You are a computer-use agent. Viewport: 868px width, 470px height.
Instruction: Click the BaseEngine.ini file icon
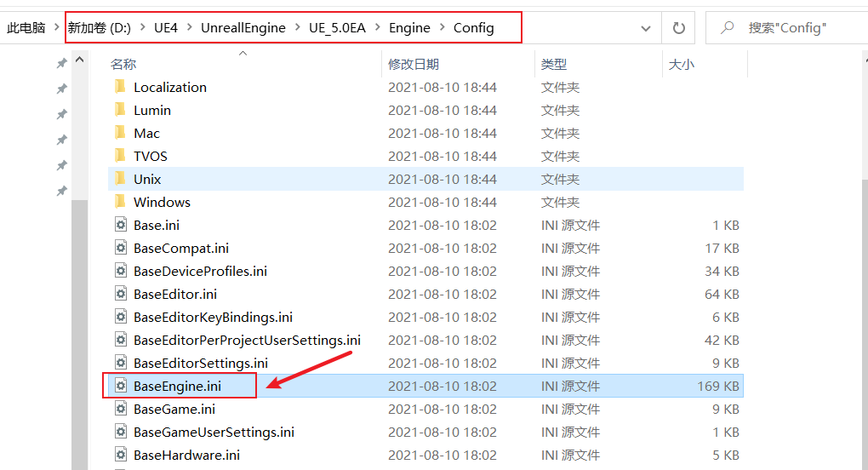pos(121,386)
